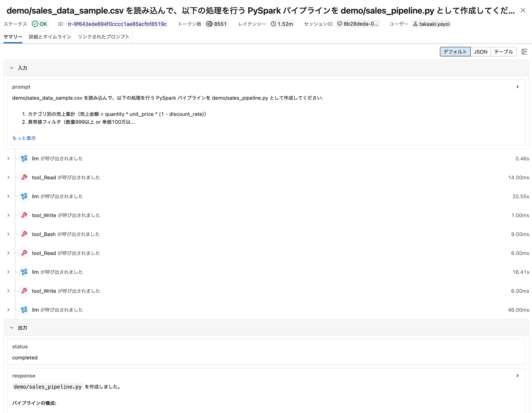The height and width of the screenshot is (413, 532).
Task: Expand the llm row lasting 16.41s
Action: click(8, 272)
